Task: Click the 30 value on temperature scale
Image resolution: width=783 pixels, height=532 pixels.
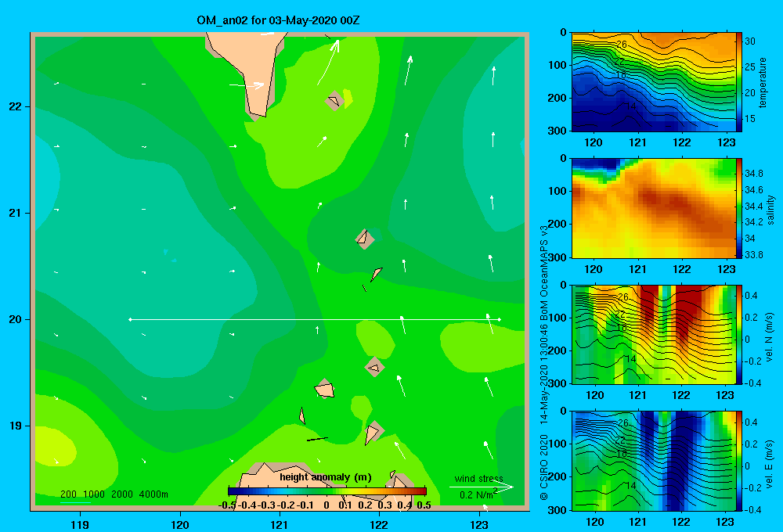Action: (x=750, y=41)
